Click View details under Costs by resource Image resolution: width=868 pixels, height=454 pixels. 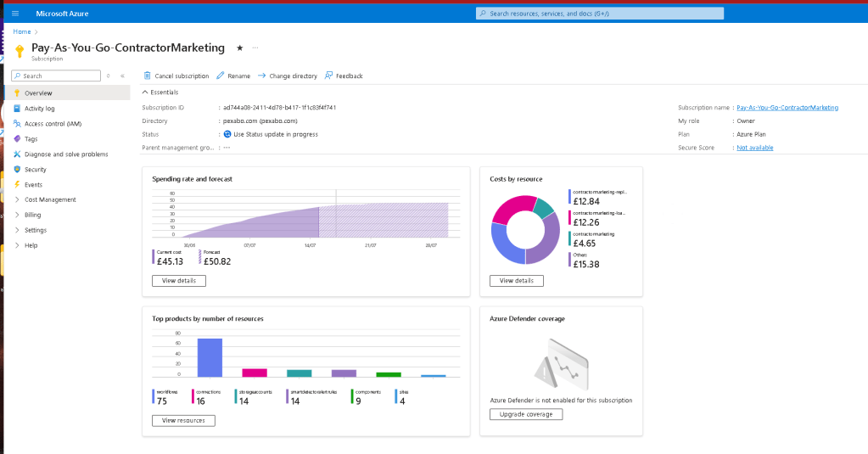(517, 281)
